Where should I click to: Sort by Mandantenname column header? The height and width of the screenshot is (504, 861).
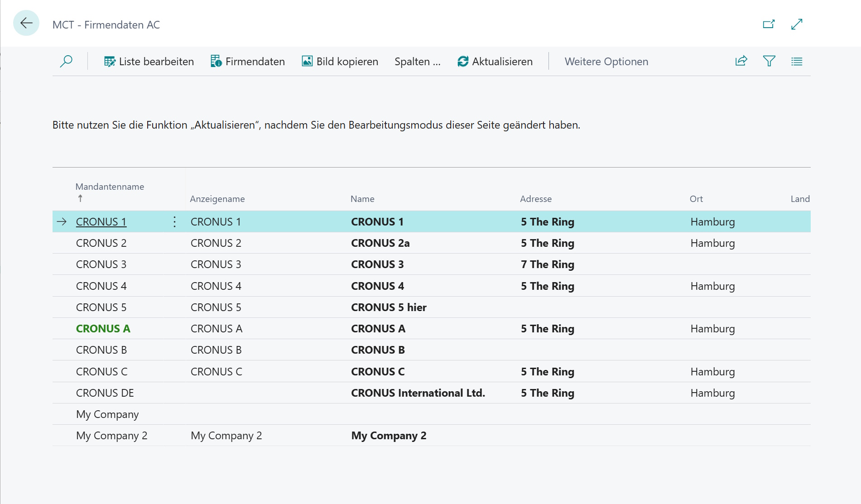coord(110,187)
